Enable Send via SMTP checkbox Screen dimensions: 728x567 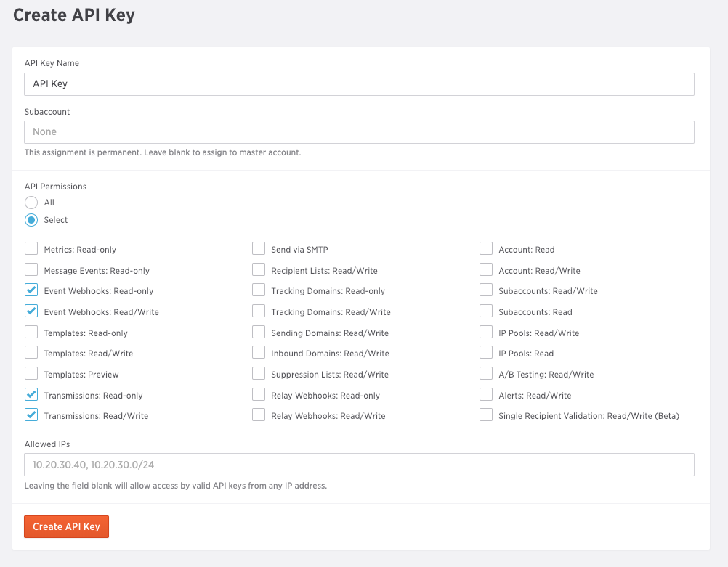(259, 249)
